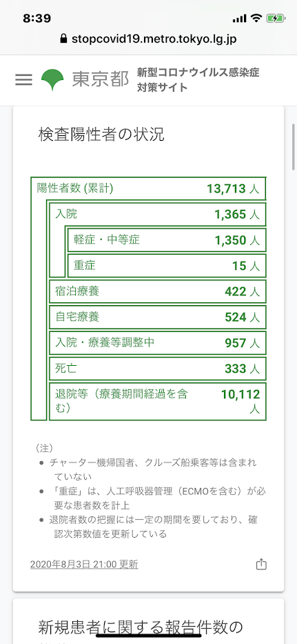Click the page scrollbar on right edge
This screenshot has width=297, height=644.
pos(294,146)
